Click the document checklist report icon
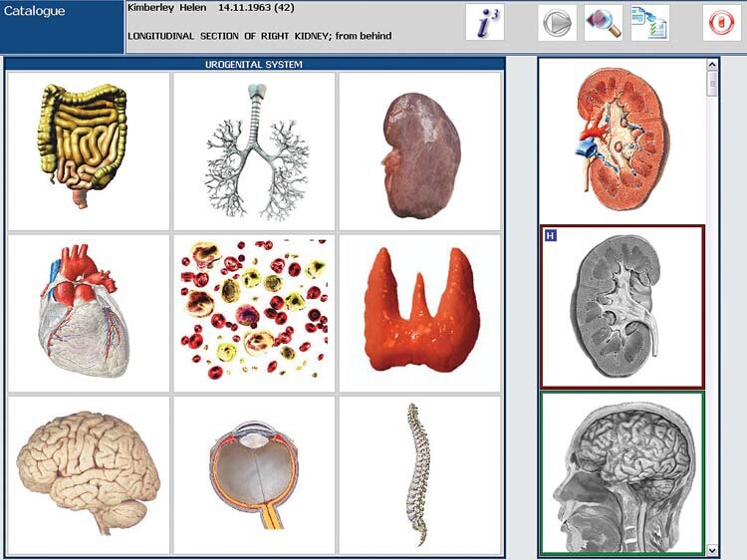 click(x=649, y=23)
